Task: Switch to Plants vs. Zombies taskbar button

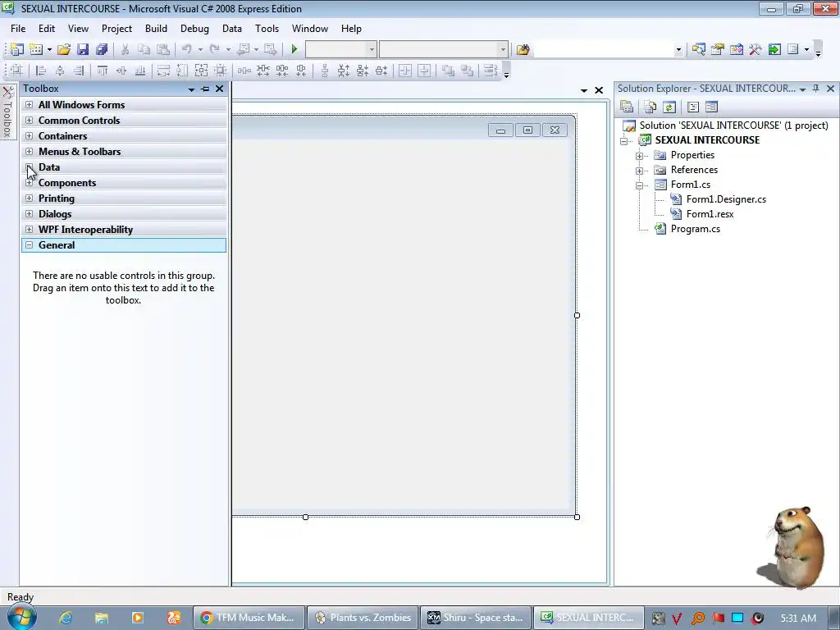Action: (363, 618)
